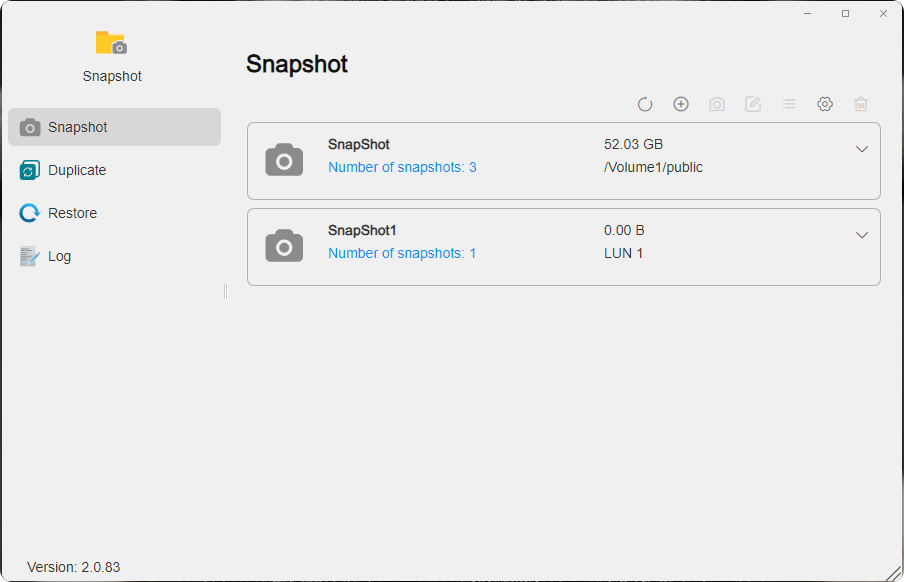Click the delete snapshot trash icon
Viewport: 904px width, 582px height.
861,103
